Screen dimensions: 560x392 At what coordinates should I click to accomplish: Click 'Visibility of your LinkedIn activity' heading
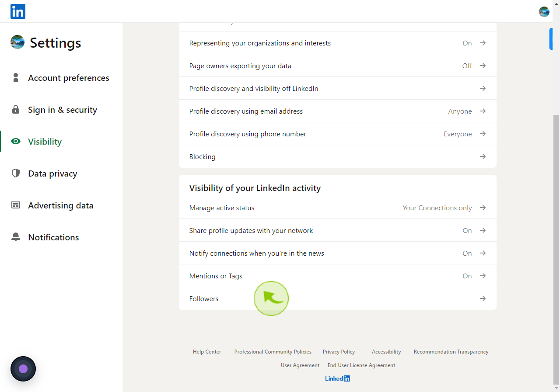[255, 188]
